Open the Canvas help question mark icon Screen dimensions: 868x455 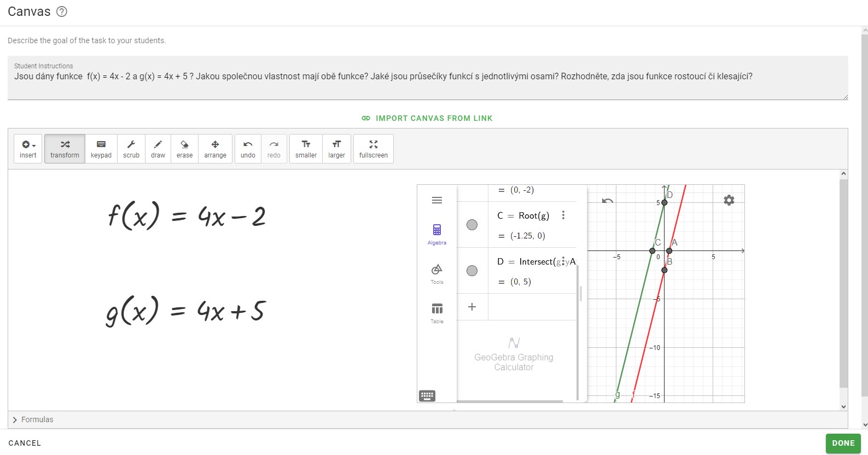tap(62, 11)
